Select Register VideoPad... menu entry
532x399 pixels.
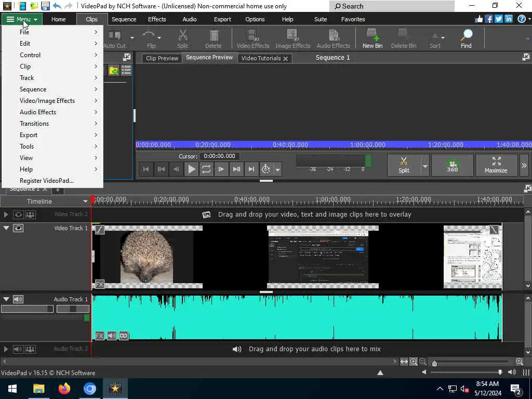[x=52, y=180]
